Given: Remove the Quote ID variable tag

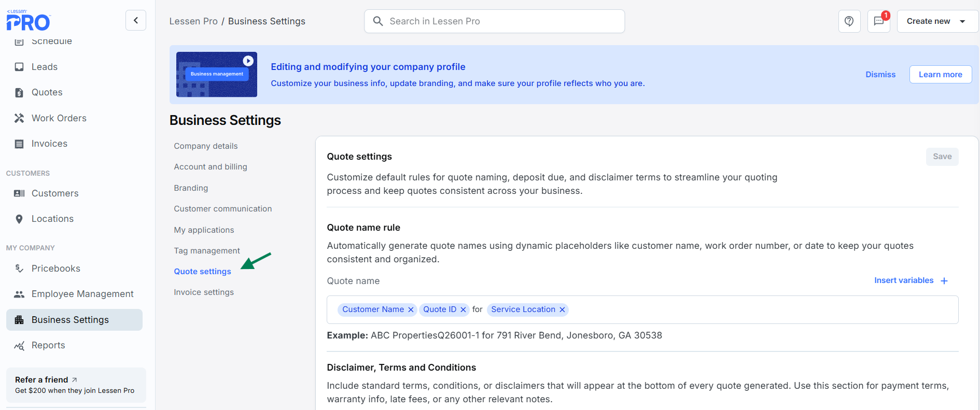Looking at the screenshot, I should (x=463, y=310).
